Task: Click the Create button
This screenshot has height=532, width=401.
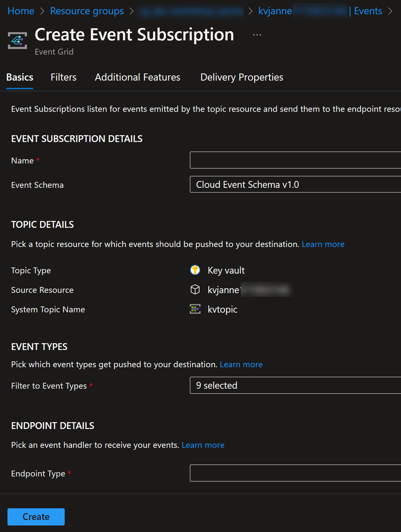Action: pyautogui.click(x=36, y=517)
